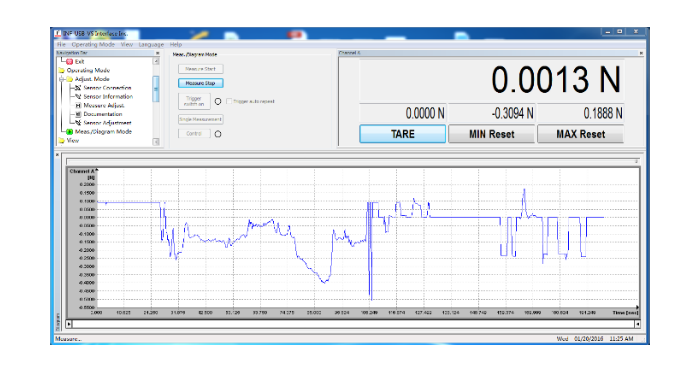700x373 pixels.
Task: Click the TARE button
Action: [402, 134]
